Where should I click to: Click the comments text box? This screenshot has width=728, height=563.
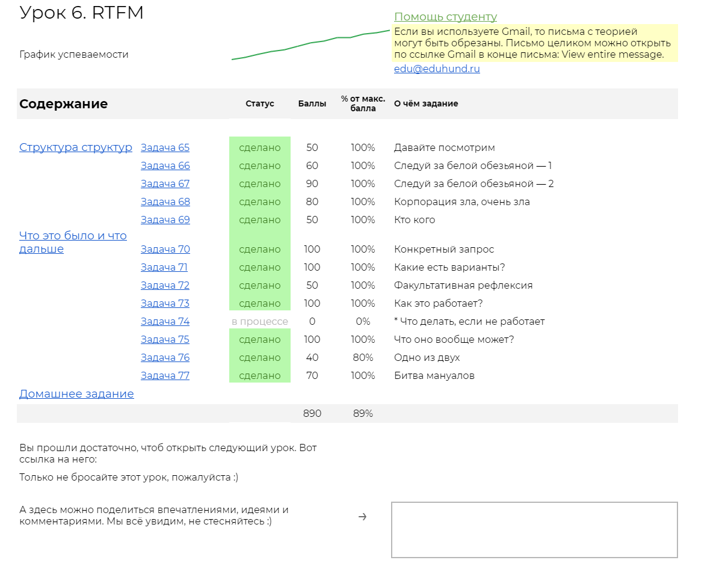[534, 529]
